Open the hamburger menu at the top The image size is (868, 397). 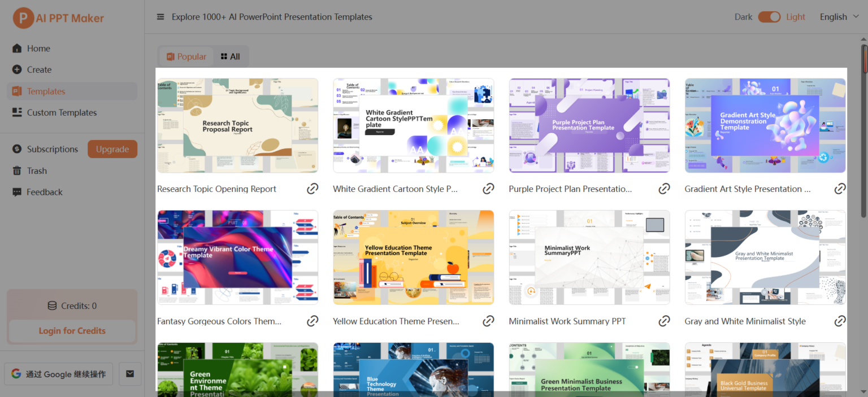pyautogui.click(x=160, y=16)
